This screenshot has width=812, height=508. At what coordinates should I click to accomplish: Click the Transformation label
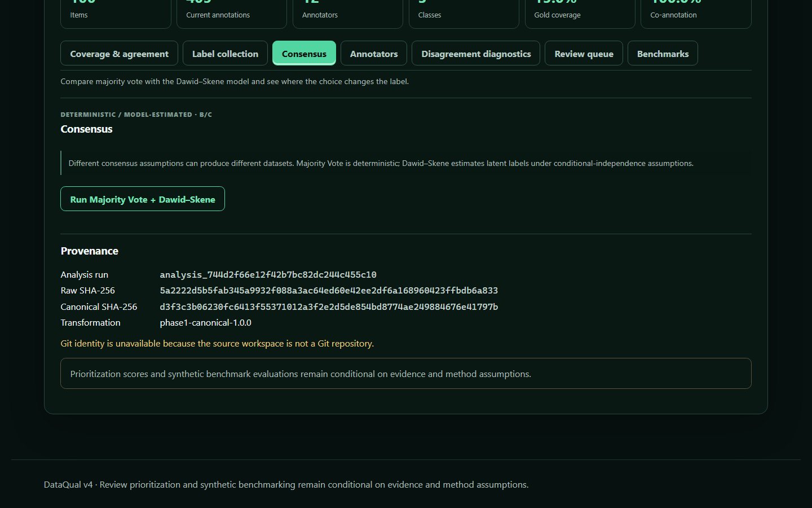[x=90, y=323]
